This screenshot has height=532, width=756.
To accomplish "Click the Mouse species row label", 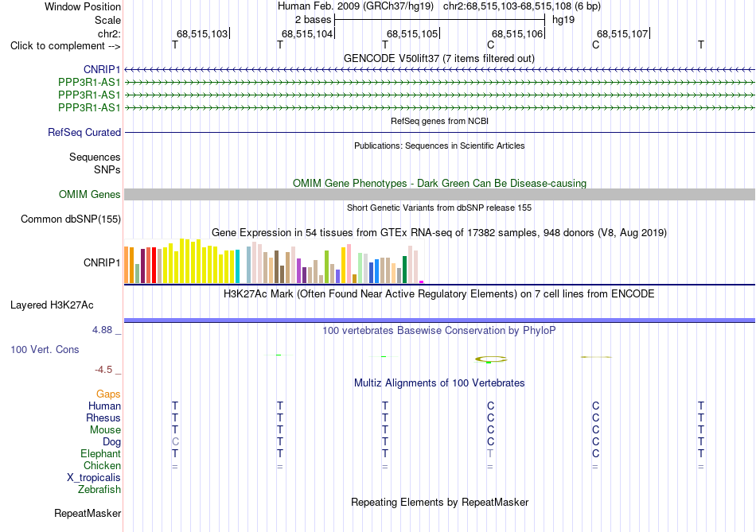I will (x=105, y=430).
